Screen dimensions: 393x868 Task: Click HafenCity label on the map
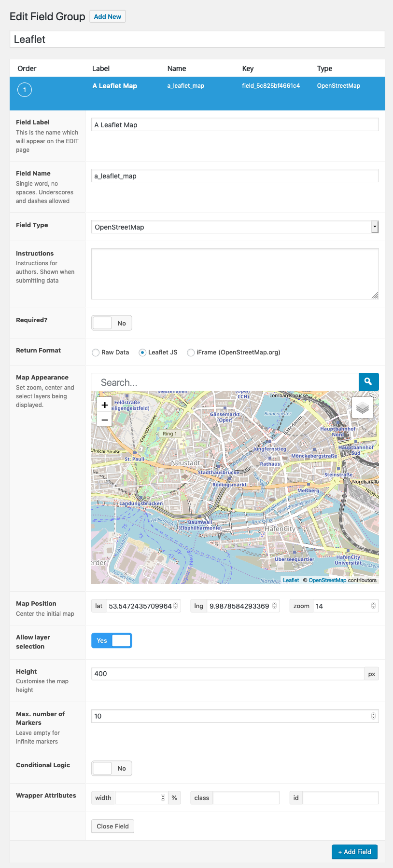click(280, 529)
